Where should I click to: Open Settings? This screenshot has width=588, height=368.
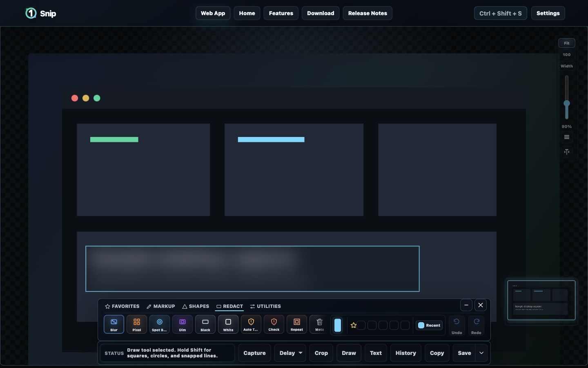pos(548,13)
